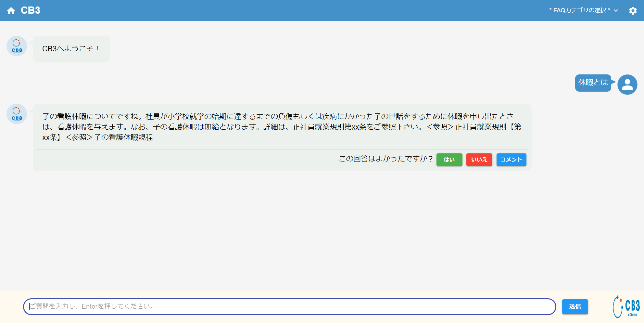This screenshot has width=644, height=323.
Task: Click the 休暇とは user message bubble
Action: (593, 83)
